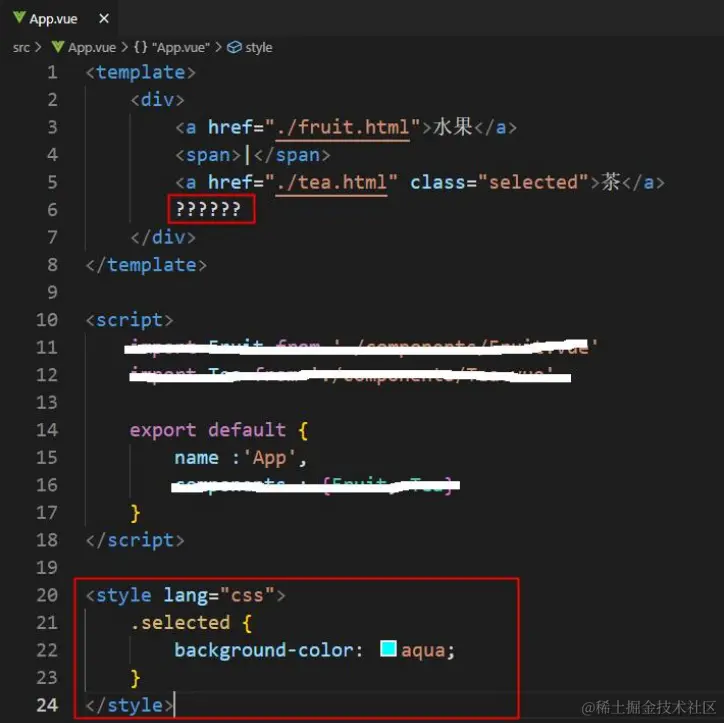This screenshot has height=723, width=724.
Task: Follow the ./tea.html link on line 5
Action: (331, 182)
